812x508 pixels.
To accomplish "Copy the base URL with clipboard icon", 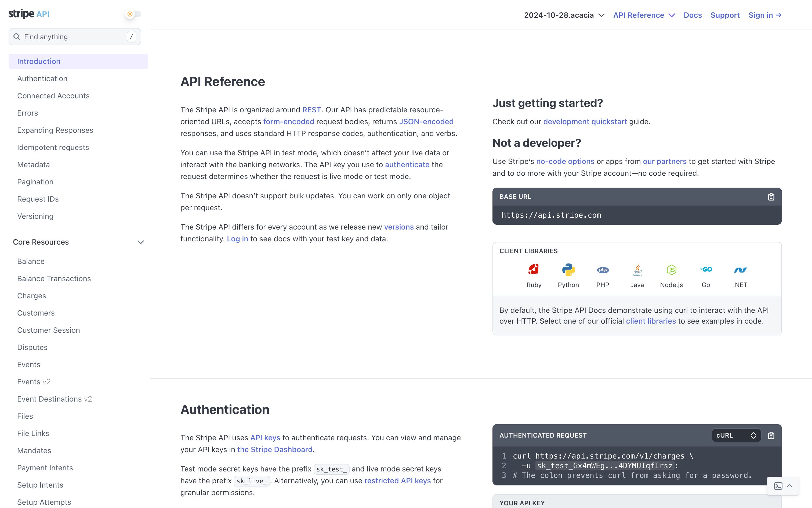I will click(x=771, y=197).
